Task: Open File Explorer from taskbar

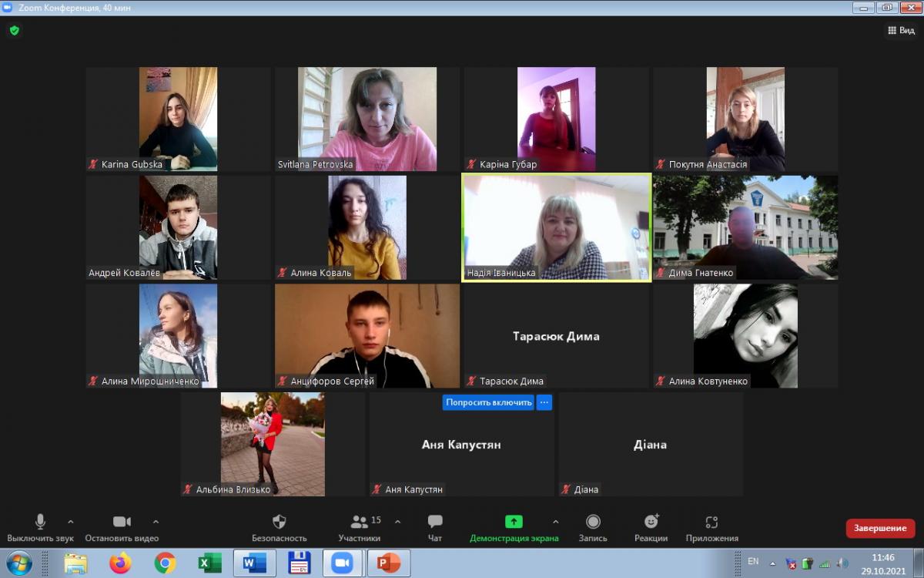Action: tap(75, 563)
